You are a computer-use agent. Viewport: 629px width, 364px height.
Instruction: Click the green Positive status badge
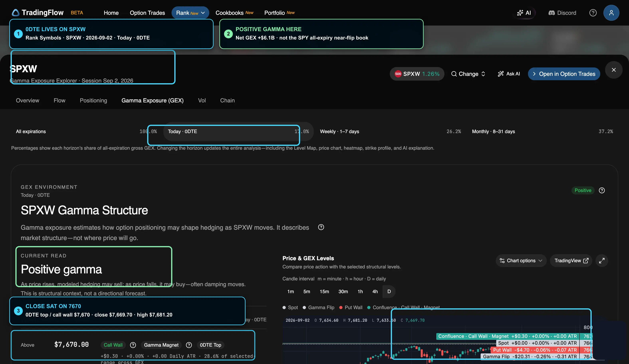(583, 190)
